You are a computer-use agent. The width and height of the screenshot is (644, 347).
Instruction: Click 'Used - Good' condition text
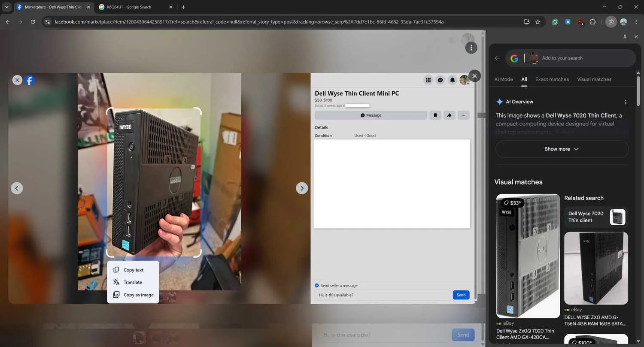tap(365, 136)
